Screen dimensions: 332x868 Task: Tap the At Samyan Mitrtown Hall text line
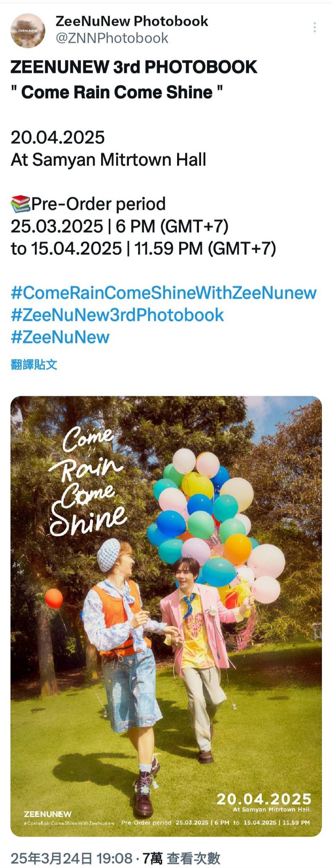tap(108, 160)
